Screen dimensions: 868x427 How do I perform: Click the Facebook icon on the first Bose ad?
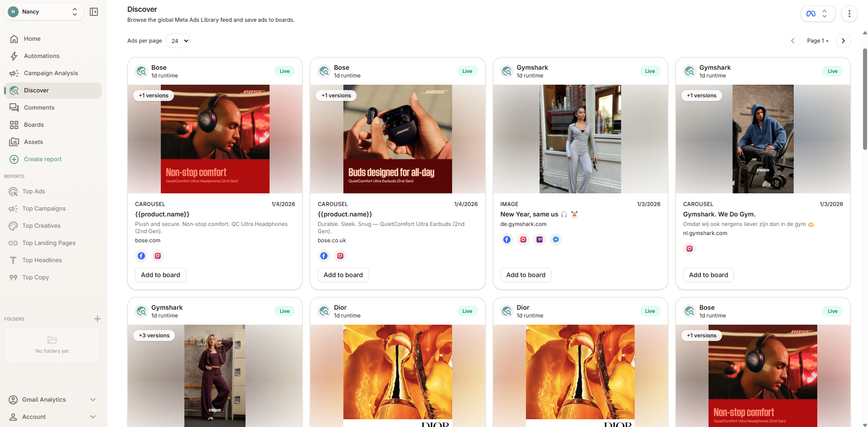141,256
